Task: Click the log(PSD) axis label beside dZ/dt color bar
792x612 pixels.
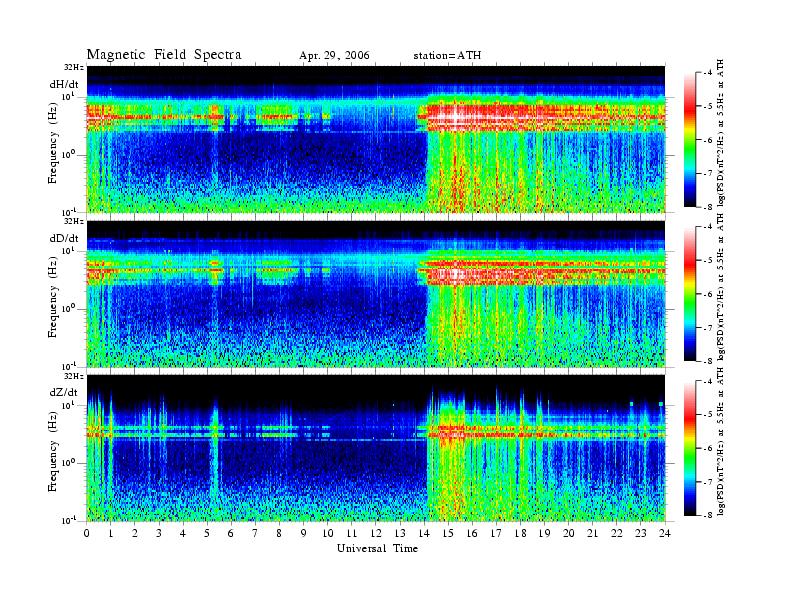Action: 721,441
